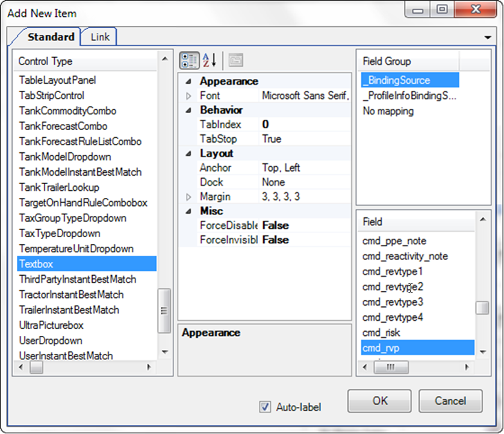Click scroll-up arrow in Control Type list
This screenshot has width=504, height=434.
point(165,59)
